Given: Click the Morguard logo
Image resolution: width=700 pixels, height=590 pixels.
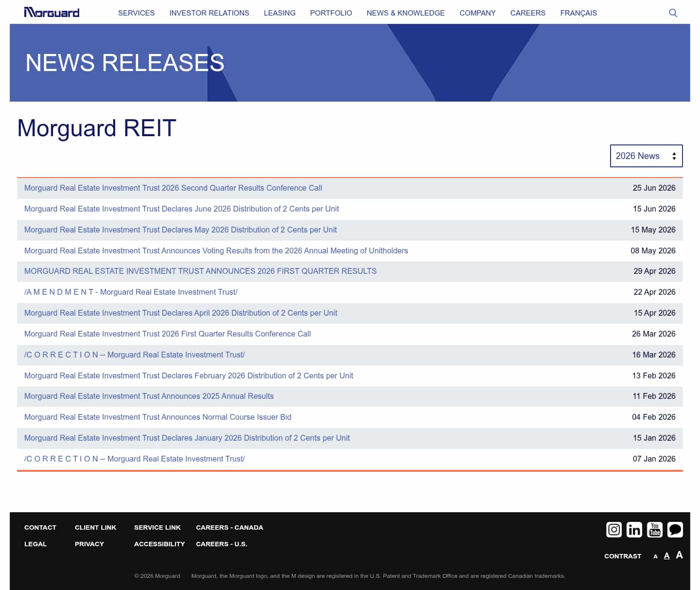Looking at the screenshot, I should point(52,12).
